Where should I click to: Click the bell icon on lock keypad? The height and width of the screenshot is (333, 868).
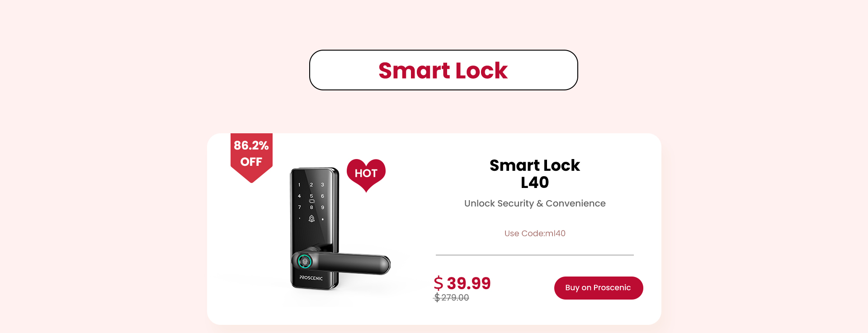pyautogui.click(x=311, y=219)
